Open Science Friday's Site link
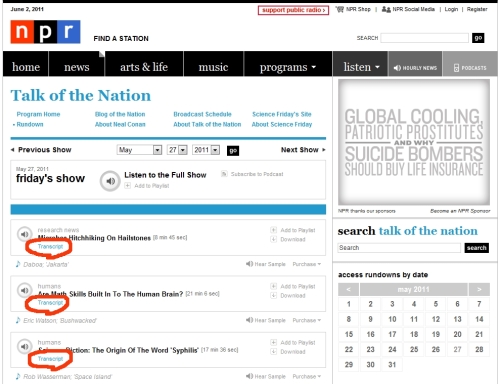Viewport: 500px width, 384px height. pyautogui.click(x=282, y=114)
